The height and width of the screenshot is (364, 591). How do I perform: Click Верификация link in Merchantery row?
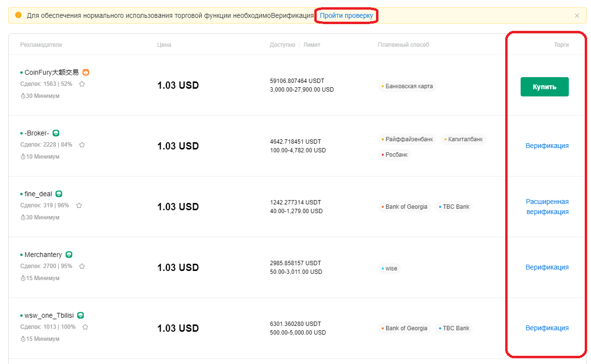tap(547, 267)
